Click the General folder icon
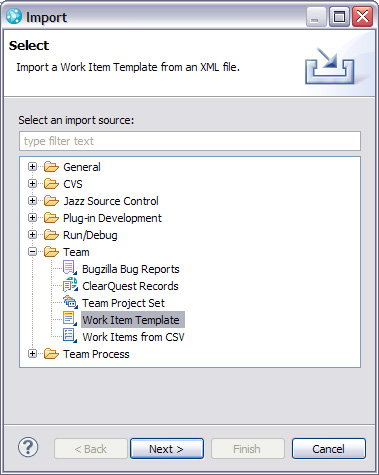 [x=51, y=167]
